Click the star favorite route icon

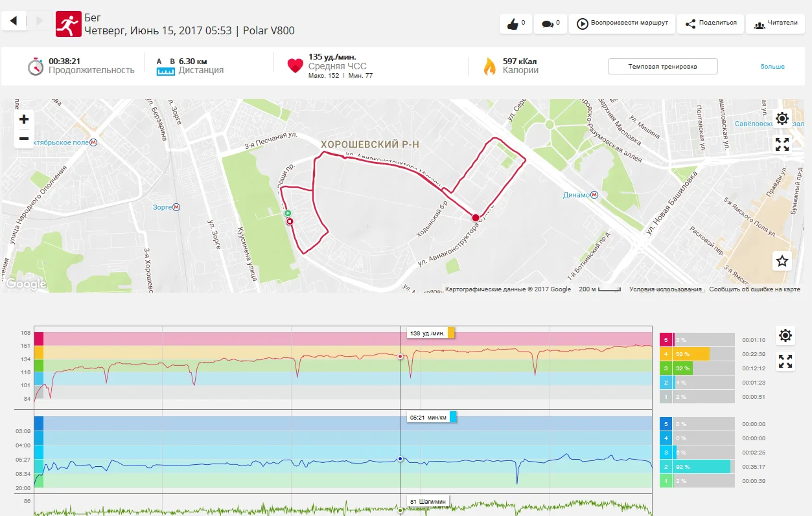[782, 261]
